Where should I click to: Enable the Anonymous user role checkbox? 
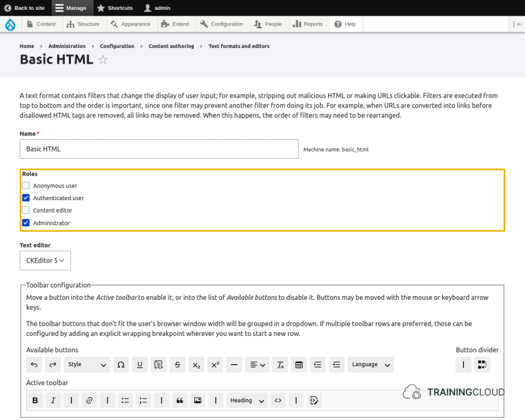(26, 186)
